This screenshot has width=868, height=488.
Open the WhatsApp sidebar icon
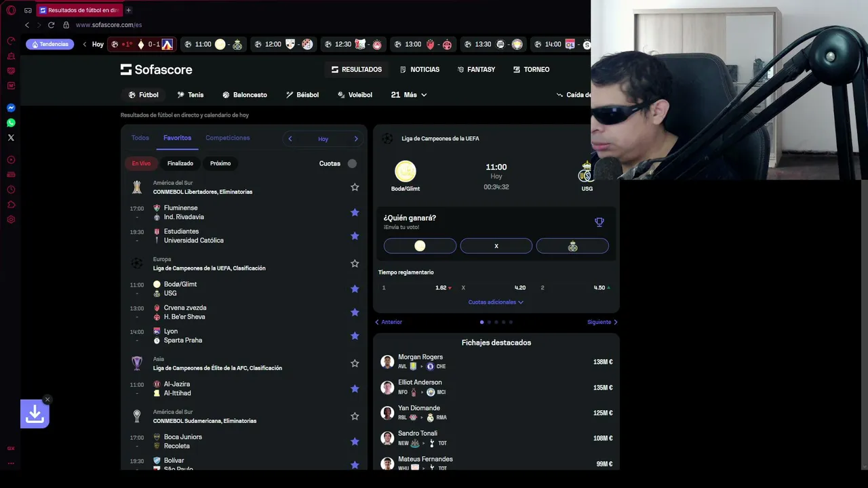(11, 123)
